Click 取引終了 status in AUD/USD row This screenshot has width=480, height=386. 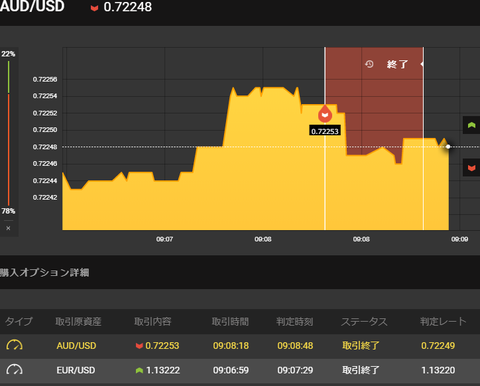click(x=361, y=346)
